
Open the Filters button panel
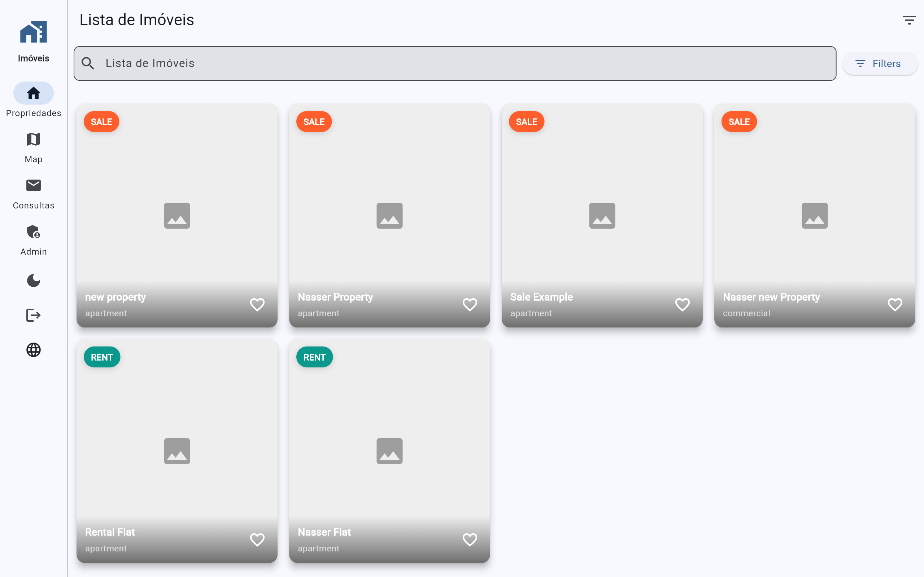[879, 63]
